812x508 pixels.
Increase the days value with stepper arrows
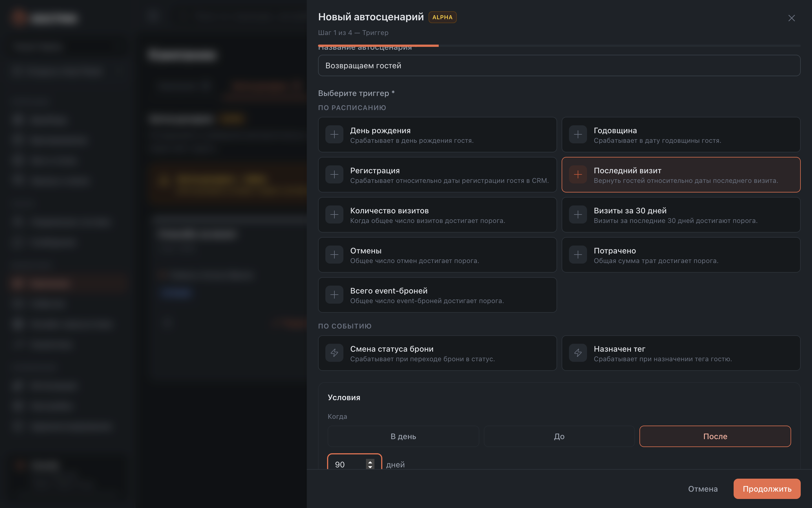pyautogui.click(x=370, y=462)
